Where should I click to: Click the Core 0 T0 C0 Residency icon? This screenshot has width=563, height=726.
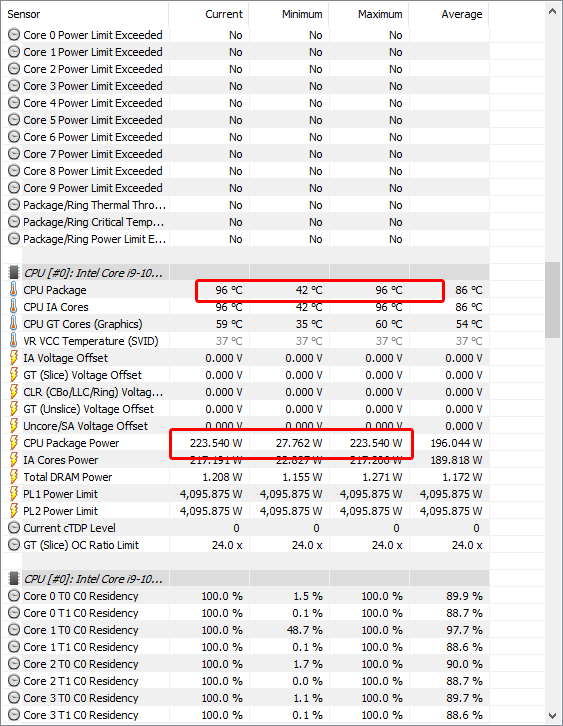coord(14,596)
